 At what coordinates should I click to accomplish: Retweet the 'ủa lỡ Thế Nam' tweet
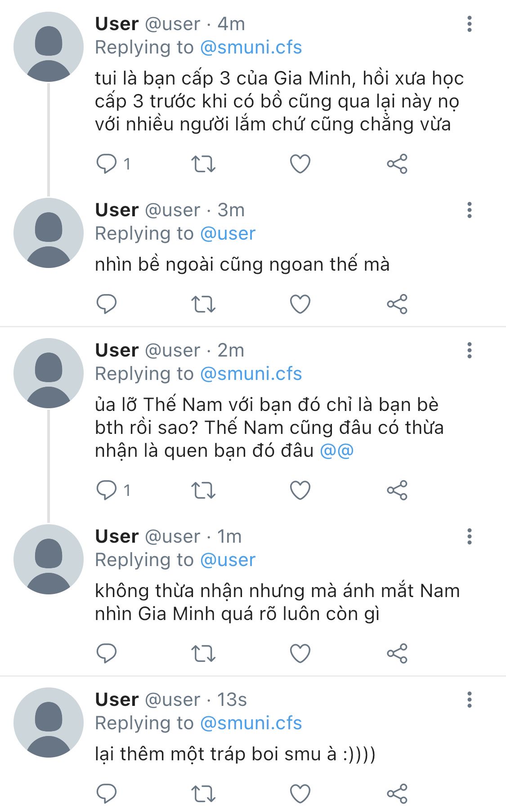tap(203, 490)
